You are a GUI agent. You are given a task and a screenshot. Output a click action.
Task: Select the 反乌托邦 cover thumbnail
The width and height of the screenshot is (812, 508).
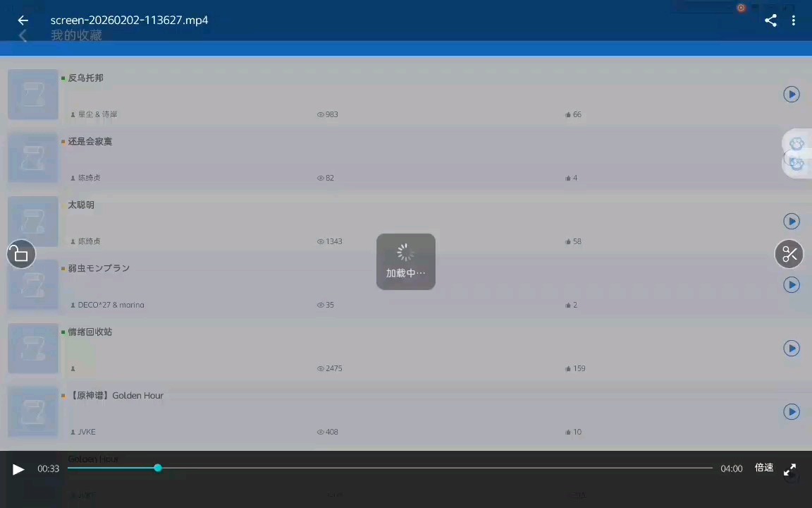[33, 95]
